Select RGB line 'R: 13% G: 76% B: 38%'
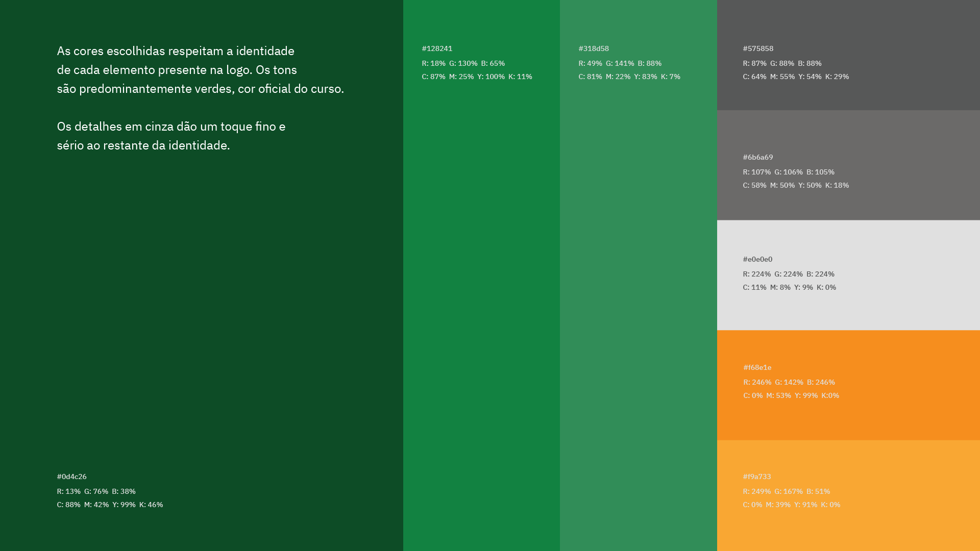This screenshot has height=551, width=980. 96,491
